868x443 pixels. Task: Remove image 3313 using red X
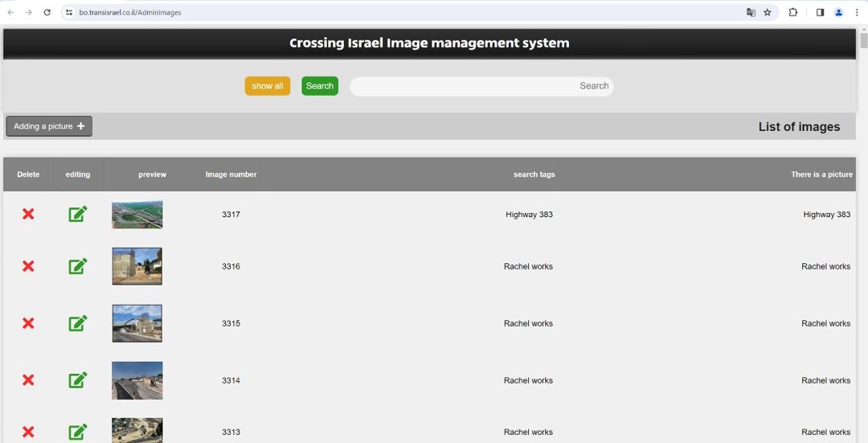coord(28,432)
